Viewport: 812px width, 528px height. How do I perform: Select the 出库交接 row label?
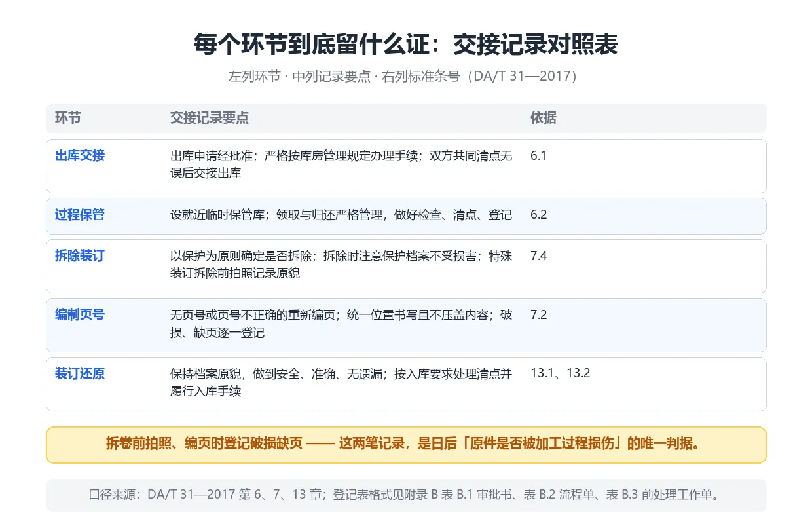click(80, 156)
